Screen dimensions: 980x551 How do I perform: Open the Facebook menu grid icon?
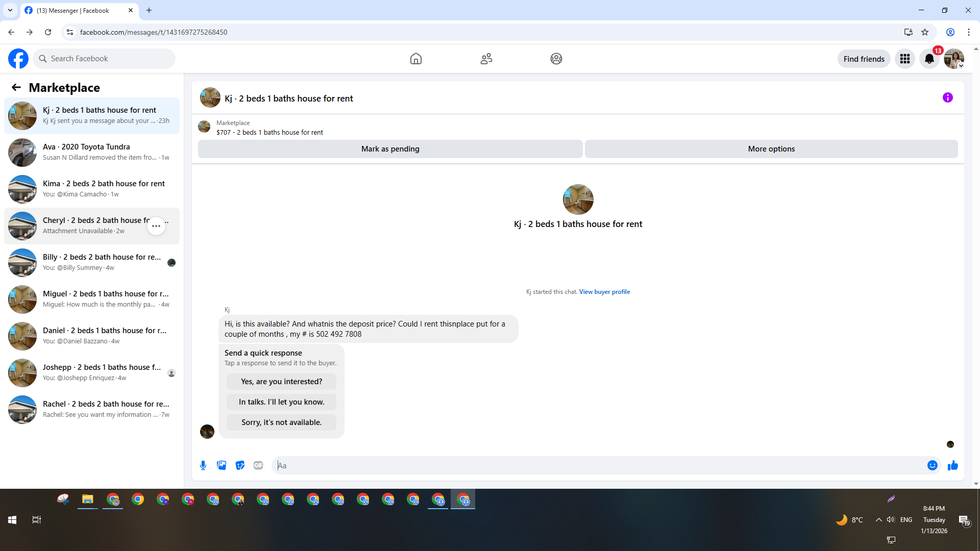coord(904,59)
